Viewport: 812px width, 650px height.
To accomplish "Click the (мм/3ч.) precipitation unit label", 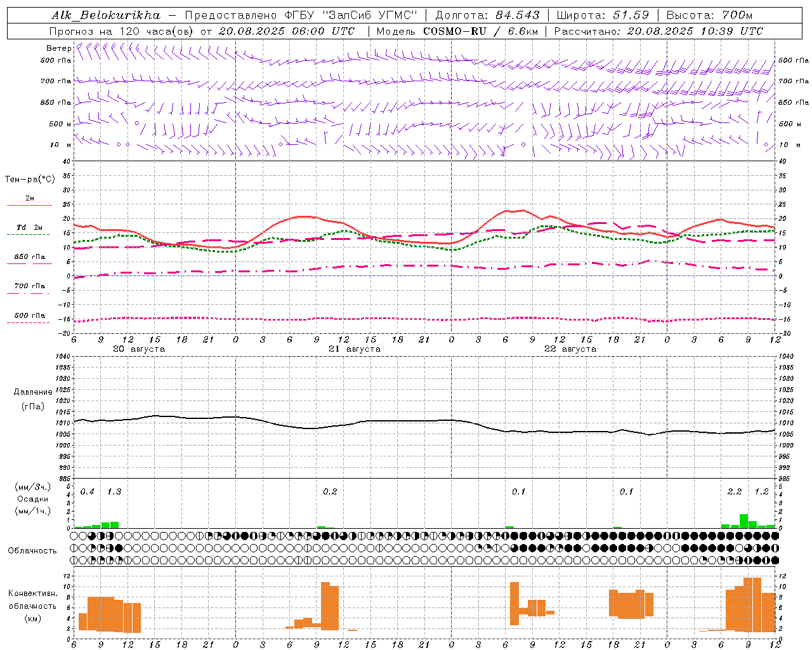I will [x=33, y=487].
